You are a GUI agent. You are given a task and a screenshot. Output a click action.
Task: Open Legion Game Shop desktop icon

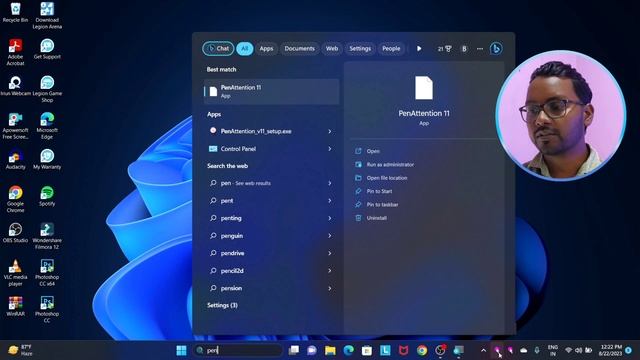click(x=47, y=89)
